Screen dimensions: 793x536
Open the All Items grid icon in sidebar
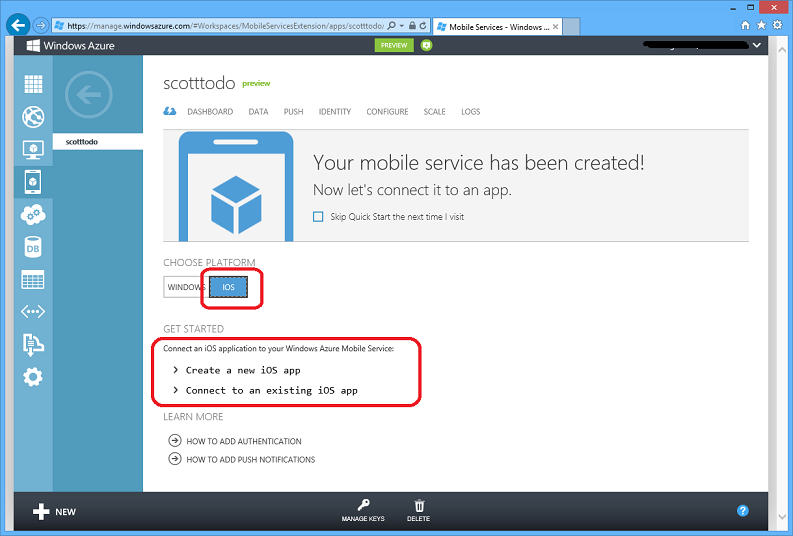pos(33,83)
